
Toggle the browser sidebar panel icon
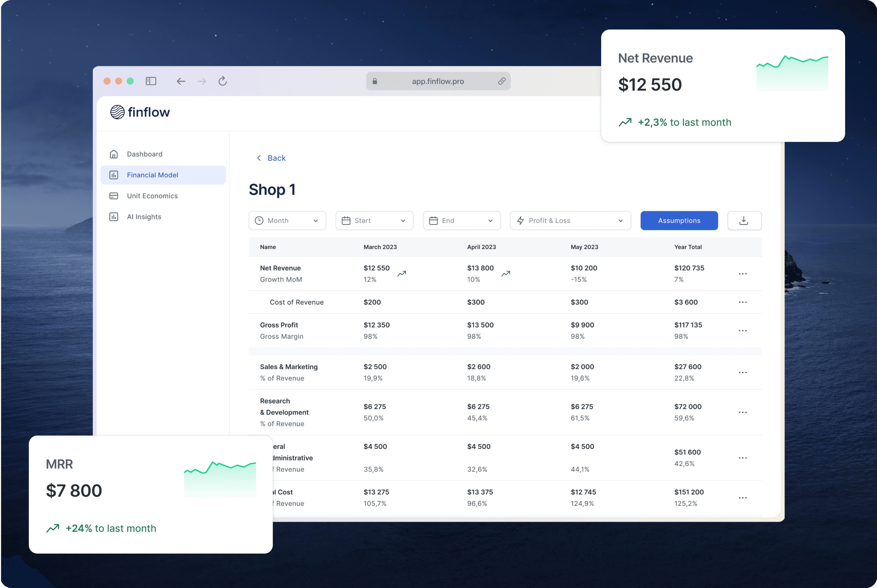coord(151,81)
